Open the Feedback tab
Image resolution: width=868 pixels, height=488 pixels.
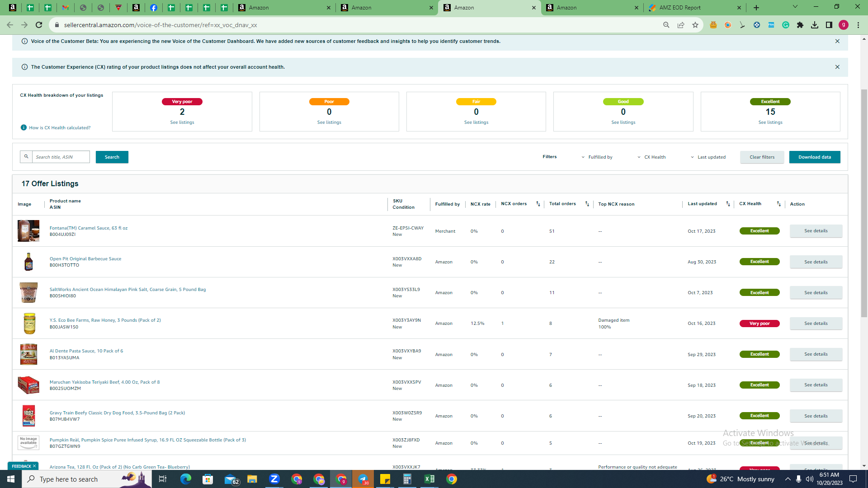pyautogui.click(x=21, y=466)
